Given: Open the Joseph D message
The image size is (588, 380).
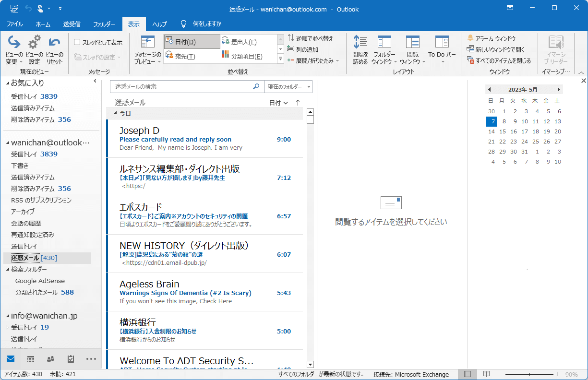Looking at the screenshot, I should (205, 139).
